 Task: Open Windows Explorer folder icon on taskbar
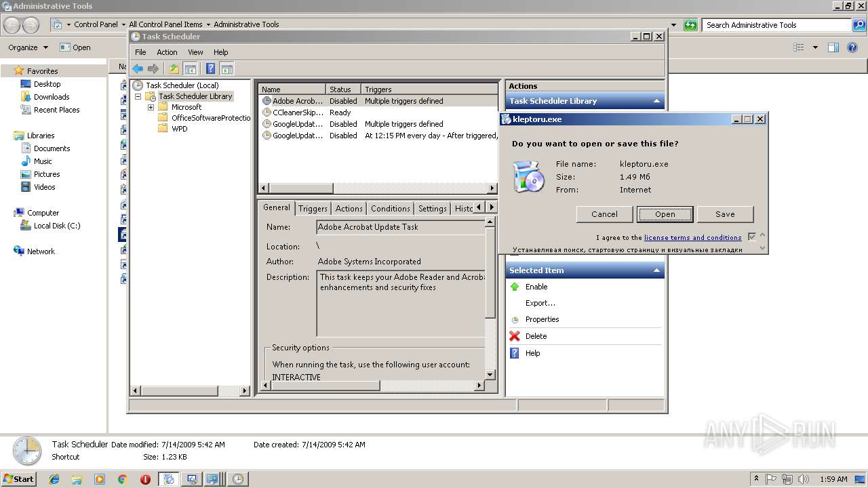[x=77, y=479]
